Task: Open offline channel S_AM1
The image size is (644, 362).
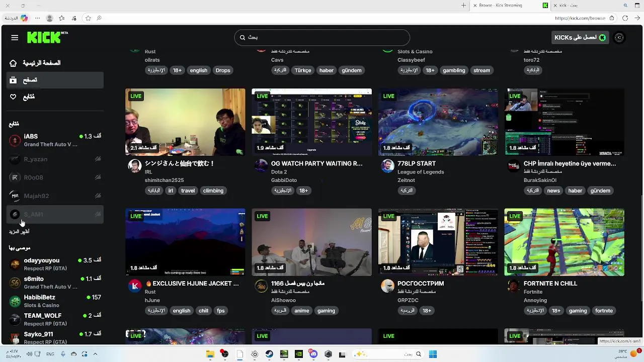Action: [55, 214]
